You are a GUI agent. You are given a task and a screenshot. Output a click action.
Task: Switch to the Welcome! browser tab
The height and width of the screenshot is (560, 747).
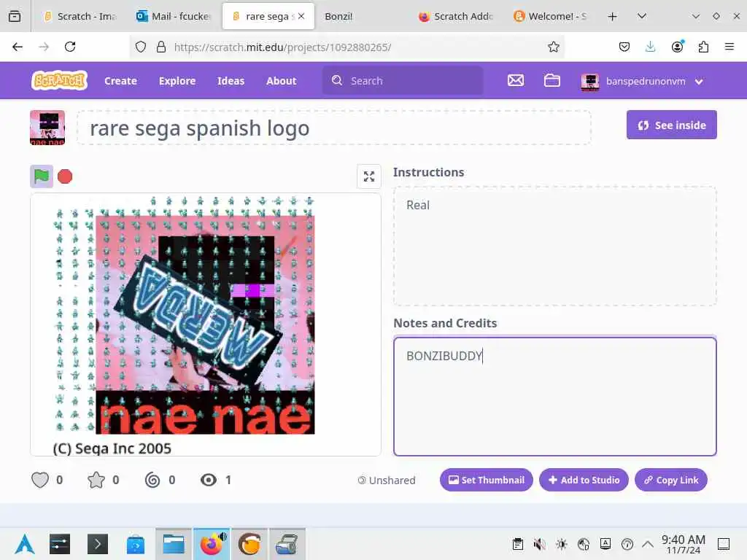(x=550, y=16)
